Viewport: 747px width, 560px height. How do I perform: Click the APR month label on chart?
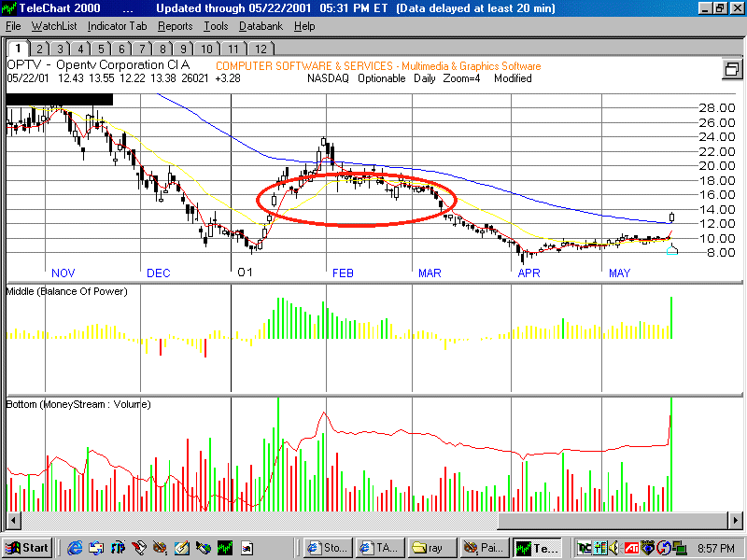coord(529,273)
